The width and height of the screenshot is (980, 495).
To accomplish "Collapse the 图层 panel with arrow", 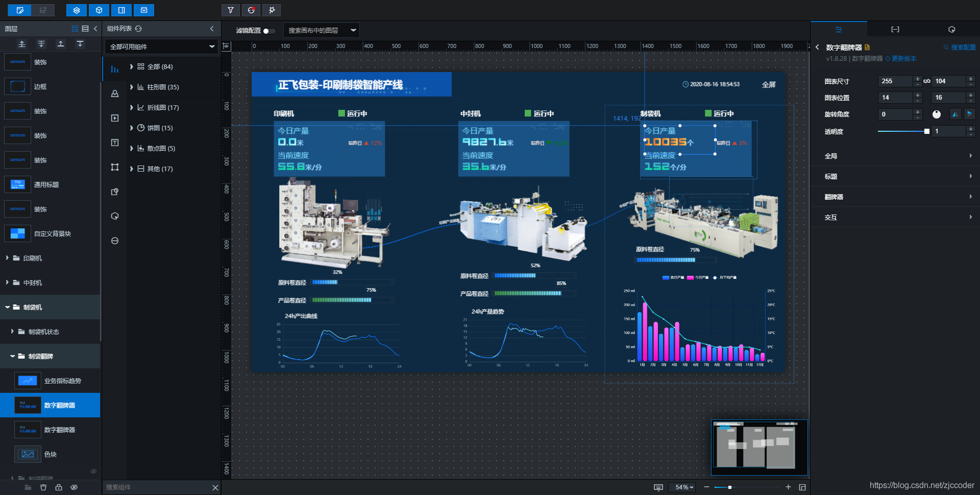I will click(95, 29).
